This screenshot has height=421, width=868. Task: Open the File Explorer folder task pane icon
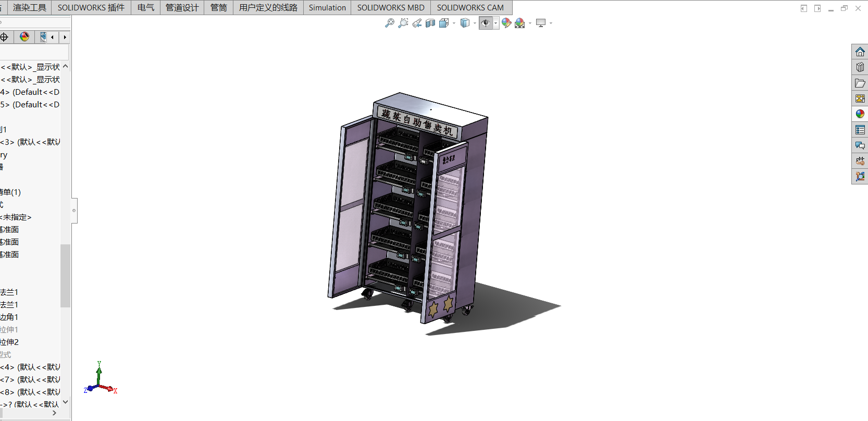860,83
